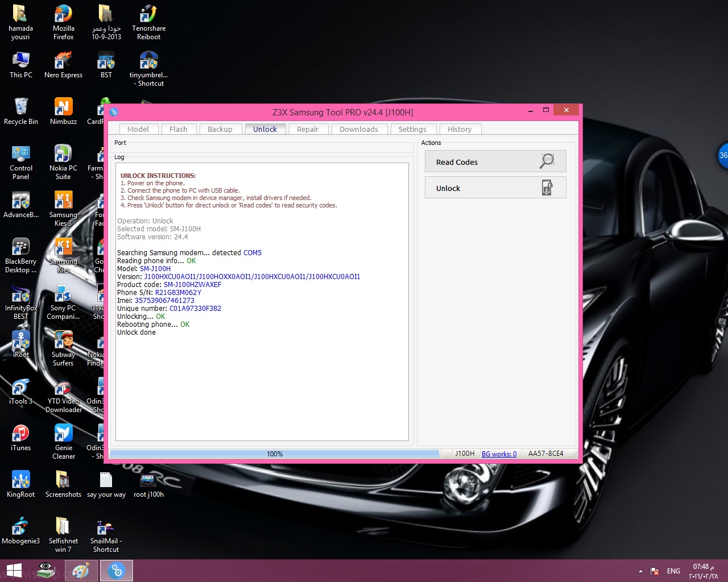Open the Model tab
728x582 pixels.
tap(138, 129)
